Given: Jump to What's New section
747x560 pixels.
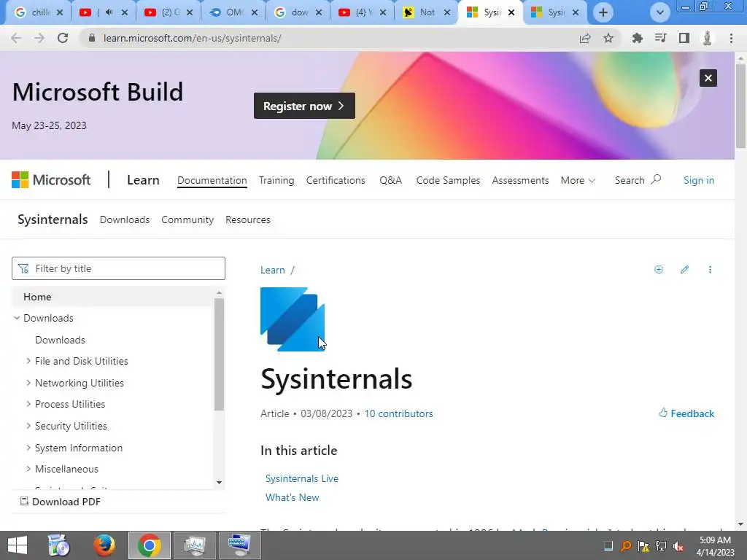Looking at the screenshot, I should 292,497.
